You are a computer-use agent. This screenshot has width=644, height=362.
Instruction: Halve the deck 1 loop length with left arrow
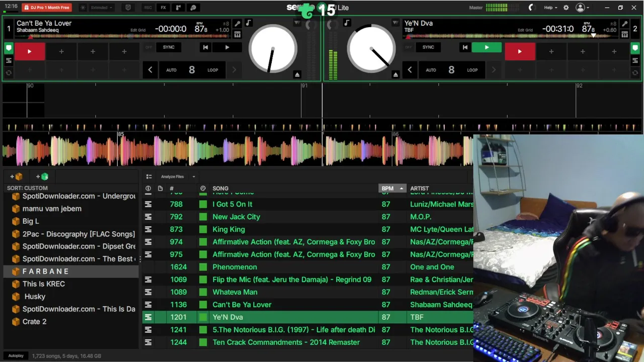point(150,70)
